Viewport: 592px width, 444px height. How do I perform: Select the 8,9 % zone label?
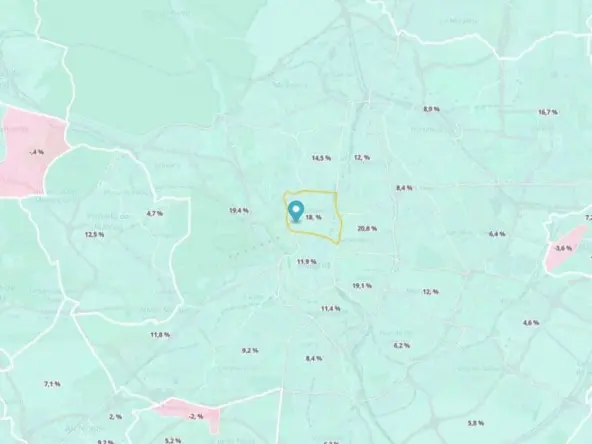[x=432, y=109]
